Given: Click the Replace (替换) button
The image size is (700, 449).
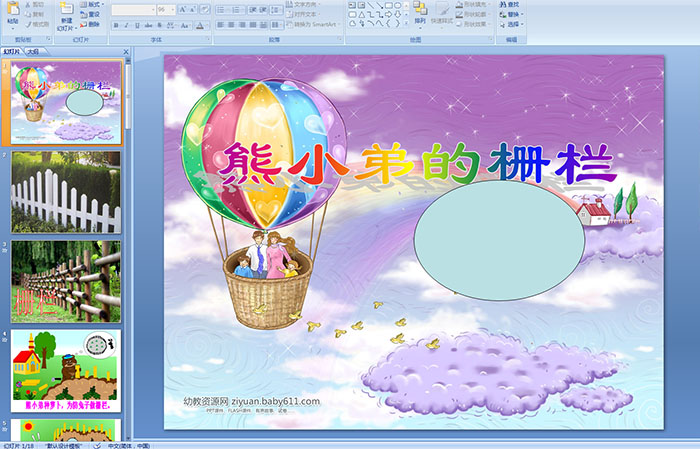Looking at the screenshot, I should click(x=511, y=14).
